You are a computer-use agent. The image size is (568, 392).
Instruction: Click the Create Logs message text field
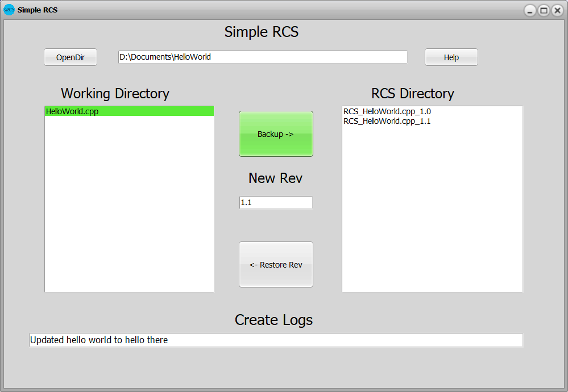[276, 340]
